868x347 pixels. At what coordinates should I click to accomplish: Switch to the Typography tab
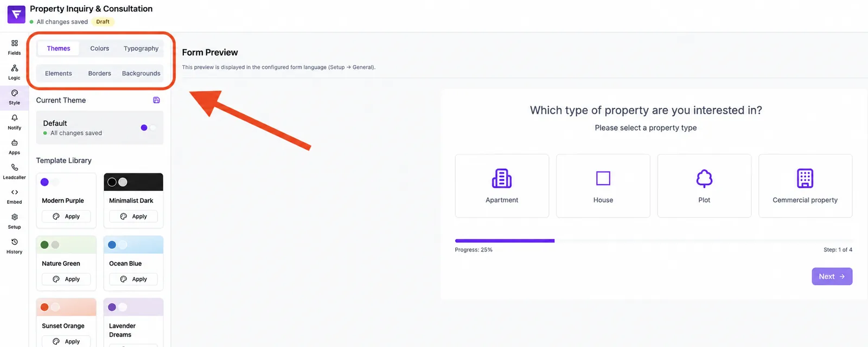[x=141, y=48]
